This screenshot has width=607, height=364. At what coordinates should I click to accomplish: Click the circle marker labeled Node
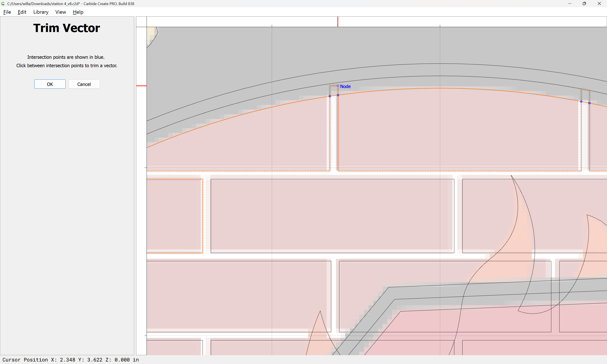click(338, 86)
